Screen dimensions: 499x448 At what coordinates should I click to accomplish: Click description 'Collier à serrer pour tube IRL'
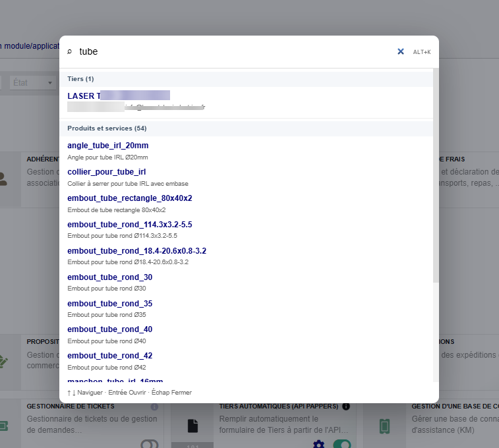click(x=128, y=184)
